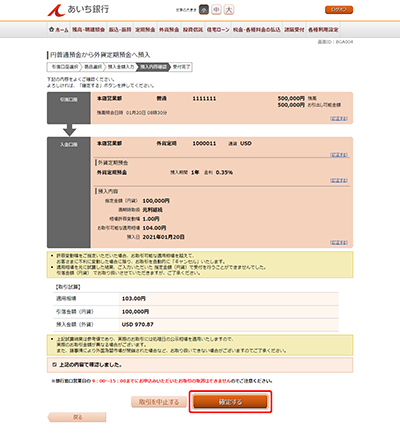
Task: Open the 住宅ローン menu
Action: [218, 30]
